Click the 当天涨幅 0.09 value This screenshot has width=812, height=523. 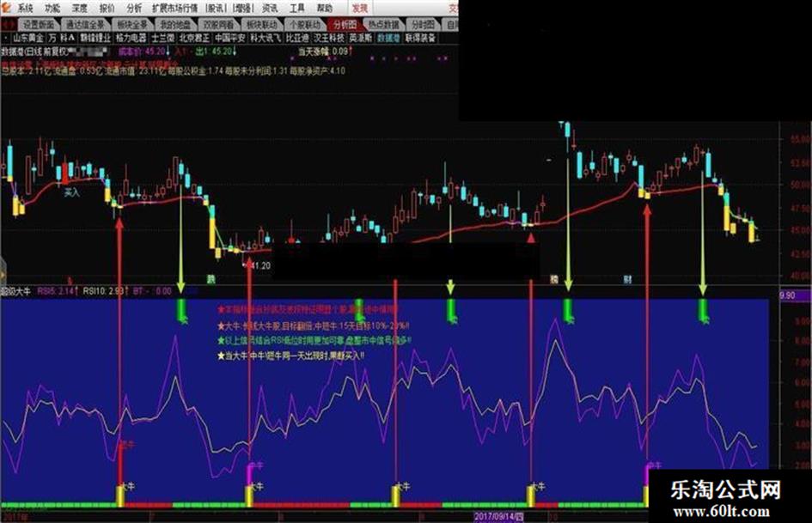click(325, 52)
